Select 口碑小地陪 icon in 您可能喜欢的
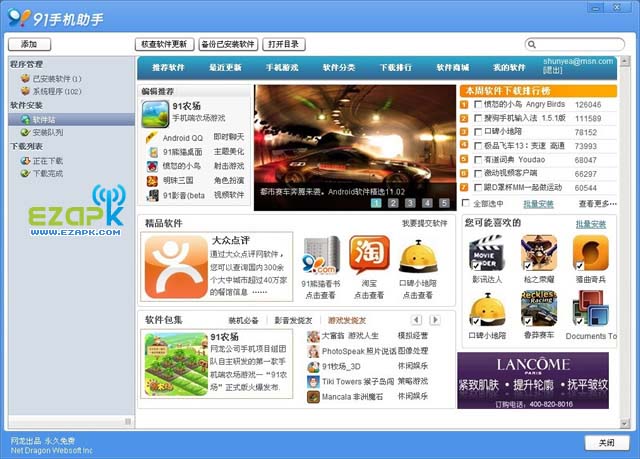This screenshot has width=640, height=459. pyautogui.click(x=487, y=309)
